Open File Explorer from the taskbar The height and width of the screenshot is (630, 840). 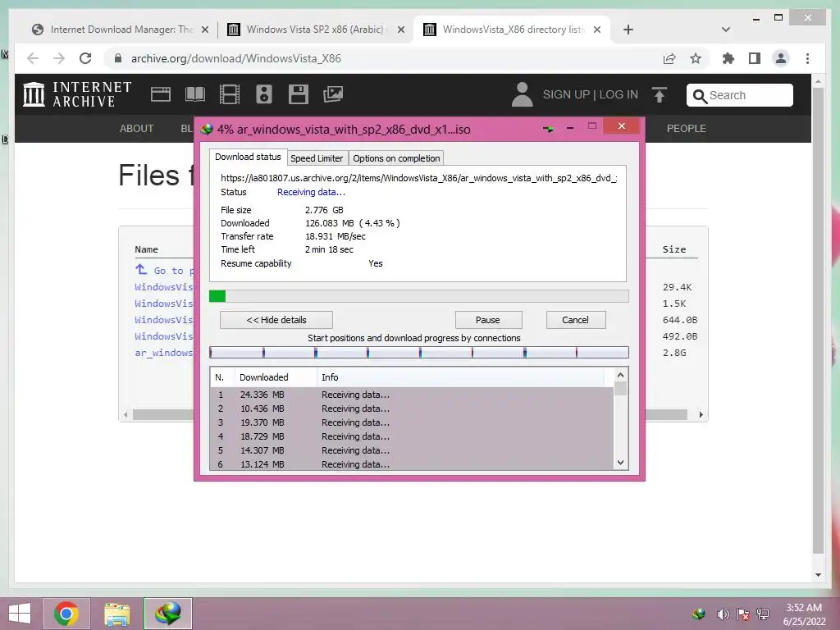click(x=117, y=614)
